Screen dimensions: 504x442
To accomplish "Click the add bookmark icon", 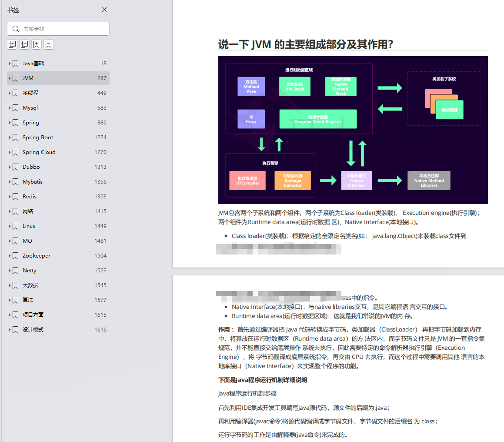I will (x=37, y=44).
